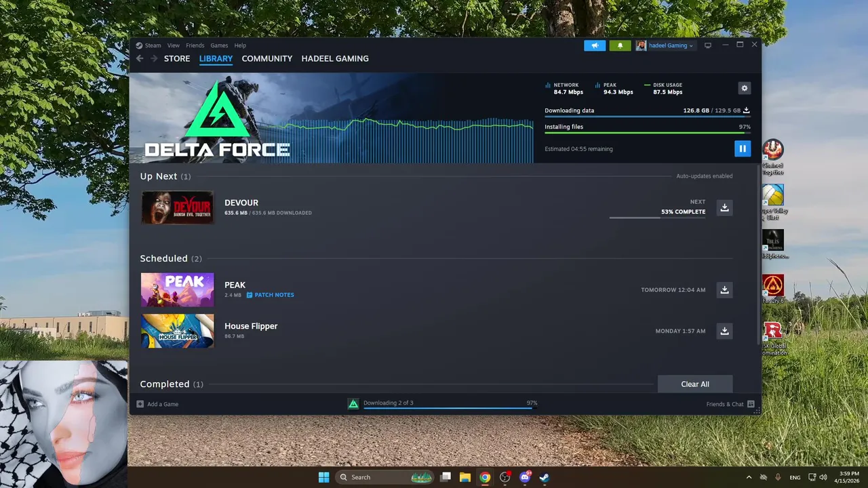Click the Estimated 04:55 remaining text
The width and height of the screenshot is (868, 488).
click(578, 149)
